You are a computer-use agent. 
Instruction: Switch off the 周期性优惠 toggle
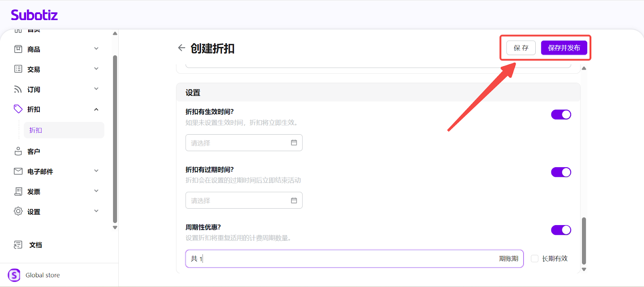point(561,230)
